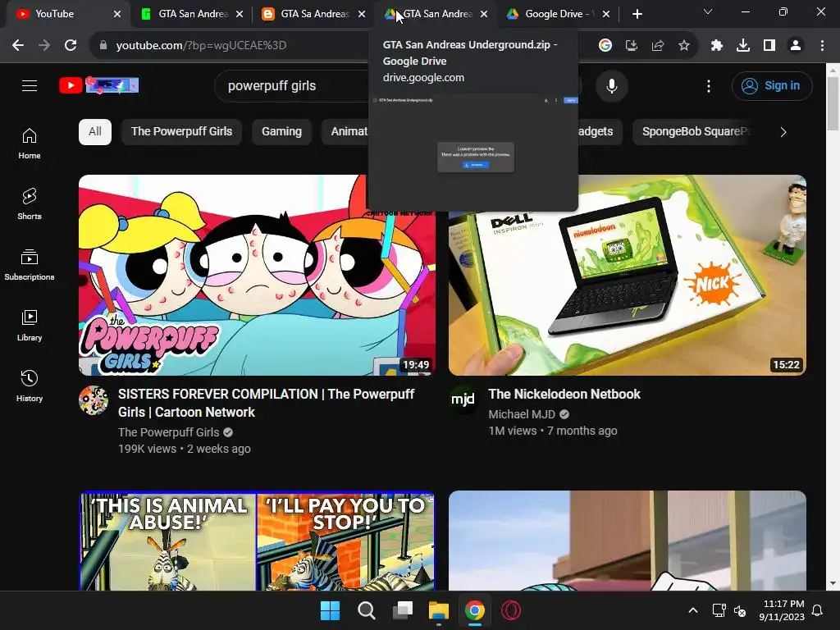
Task: Open Opera browser from the taskbar
Action: tap(511, 610)
